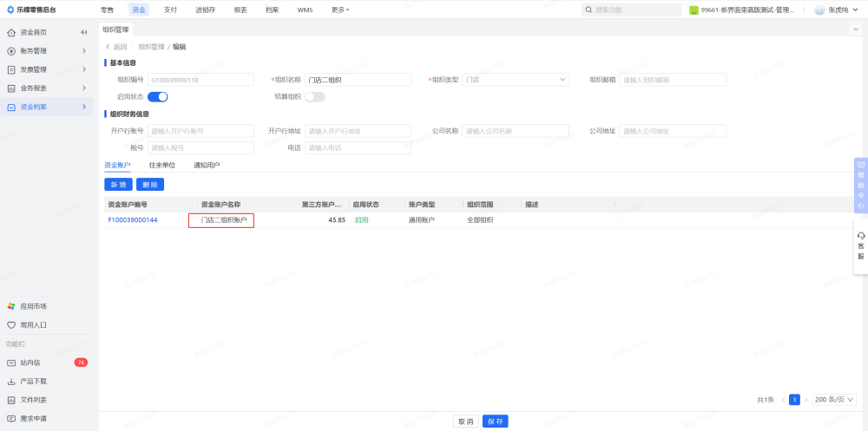Open 常用入口 via the heart icon
868x431 pixels.
[11, 325]
